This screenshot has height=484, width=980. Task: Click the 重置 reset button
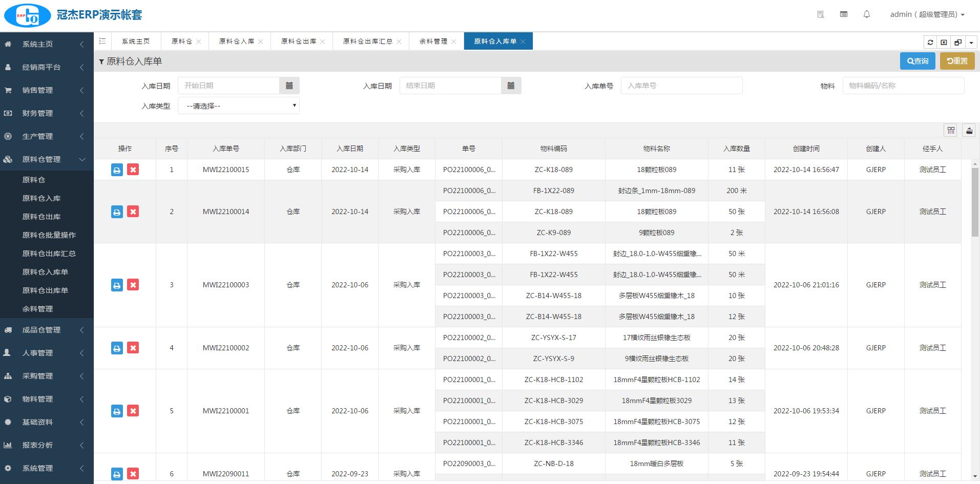(957, 61)
